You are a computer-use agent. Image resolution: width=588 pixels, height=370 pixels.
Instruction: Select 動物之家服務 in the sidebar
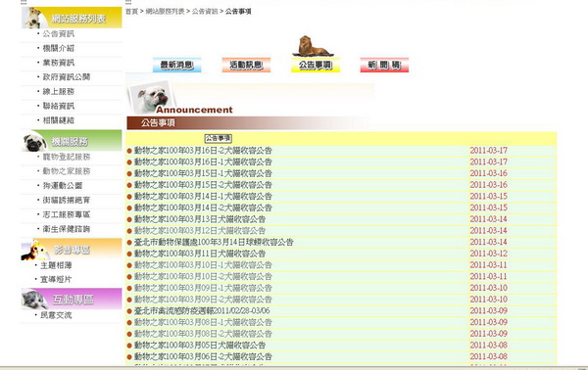[x=67, y=171]
